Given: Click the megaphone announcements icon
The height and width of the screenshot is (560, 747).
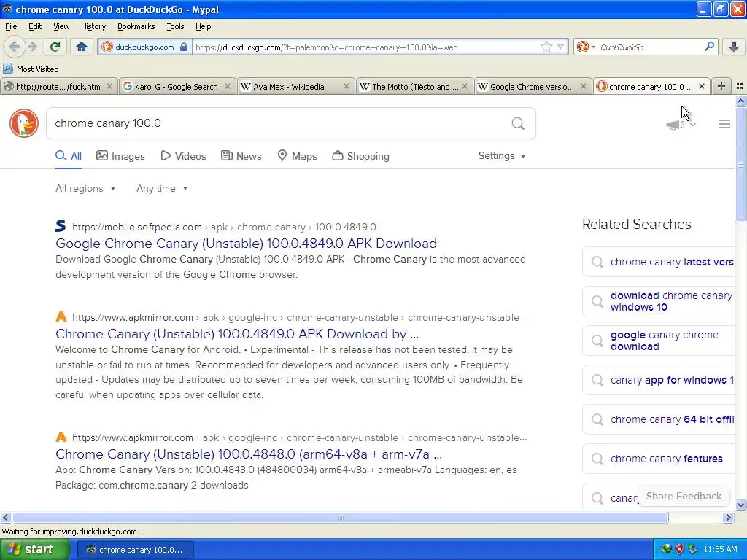Looking at the screenshot, I should point(676,124).
